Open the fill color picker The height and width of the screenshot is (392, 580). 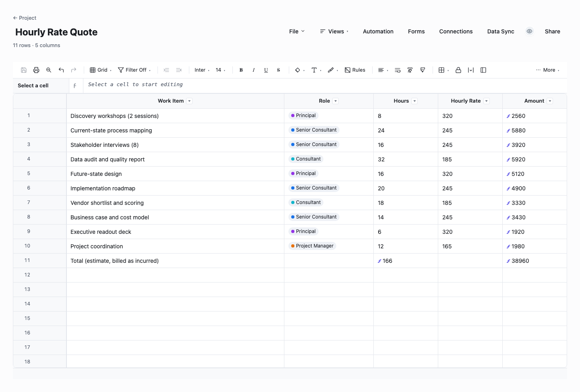(x=300, y=70)
